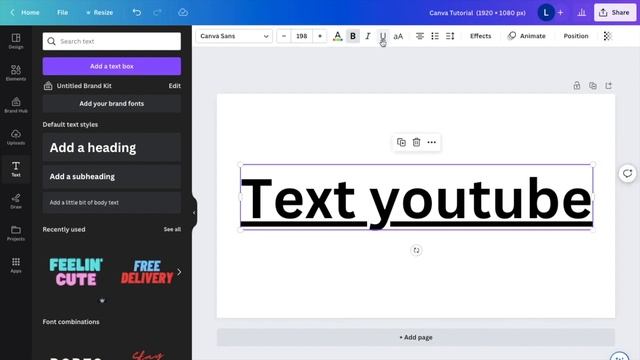Open the L account avatar

(546, 13)
